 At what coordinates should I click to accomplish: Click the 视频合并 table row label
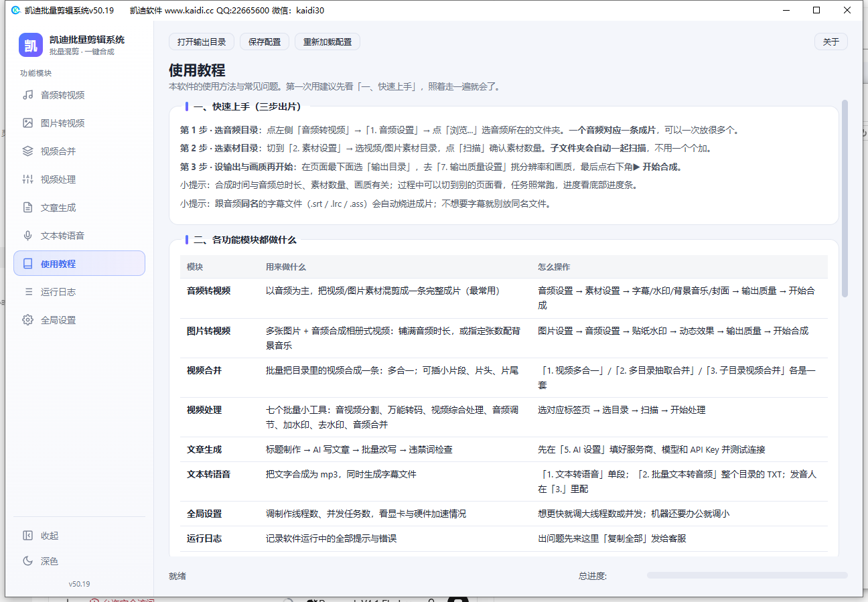[x=204, y=370]
